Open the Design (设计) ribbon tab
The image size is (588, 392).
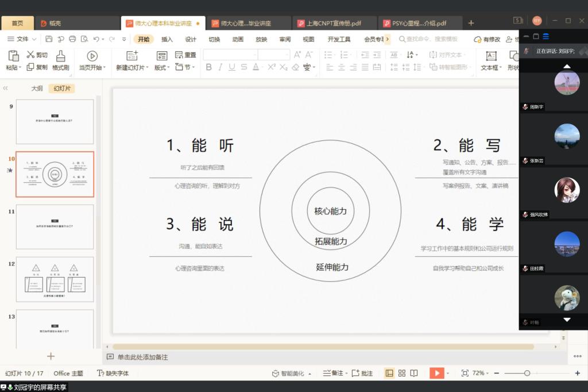coord(191,39)
